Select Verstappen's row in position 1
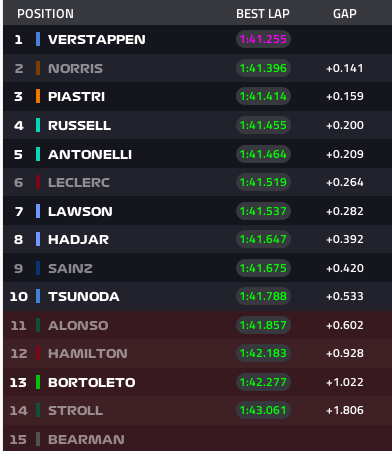Image resolution: width=392 pixels, height=451 pixels. pos(198,39)
